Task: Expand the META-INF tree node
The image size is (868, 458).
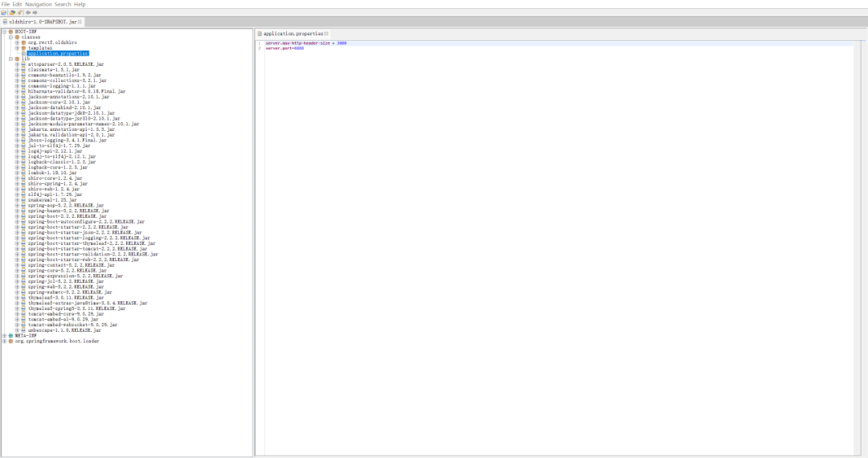Action: [4, 336]
